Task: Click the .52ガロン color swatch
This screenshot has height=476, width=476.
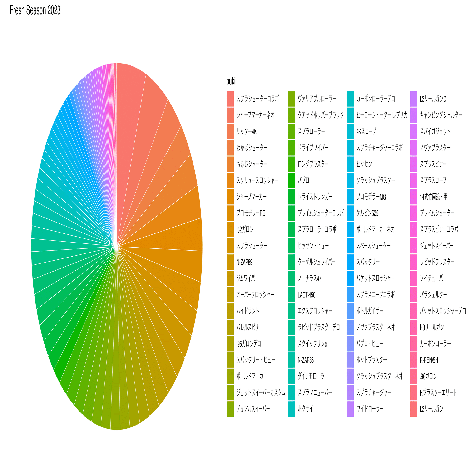Action: 230,228
